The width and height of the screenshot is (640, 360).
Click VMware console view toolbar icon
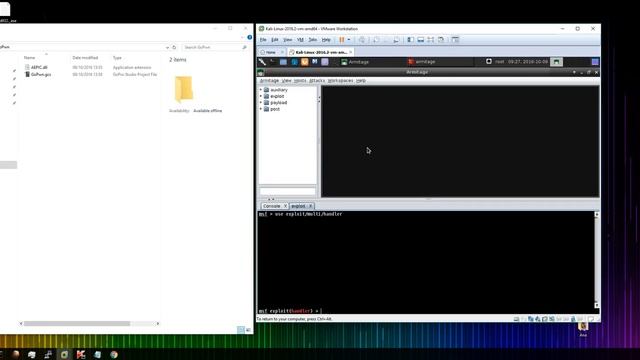[455, 40]
